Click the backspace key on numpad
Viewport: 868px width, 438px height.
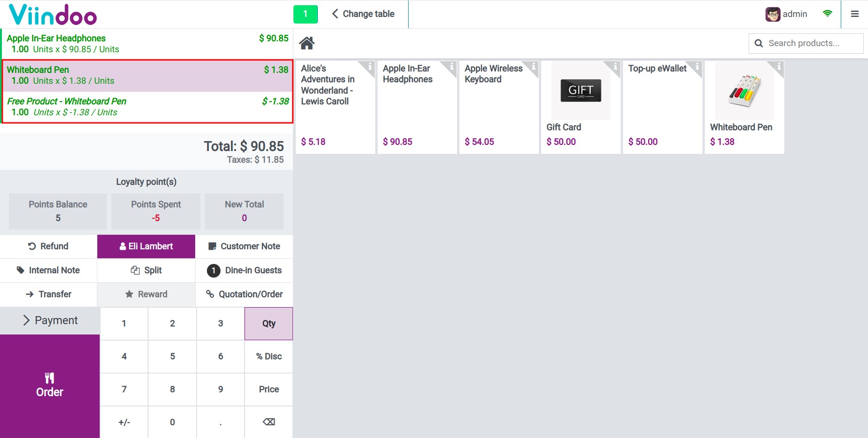(x=269, y=422)
